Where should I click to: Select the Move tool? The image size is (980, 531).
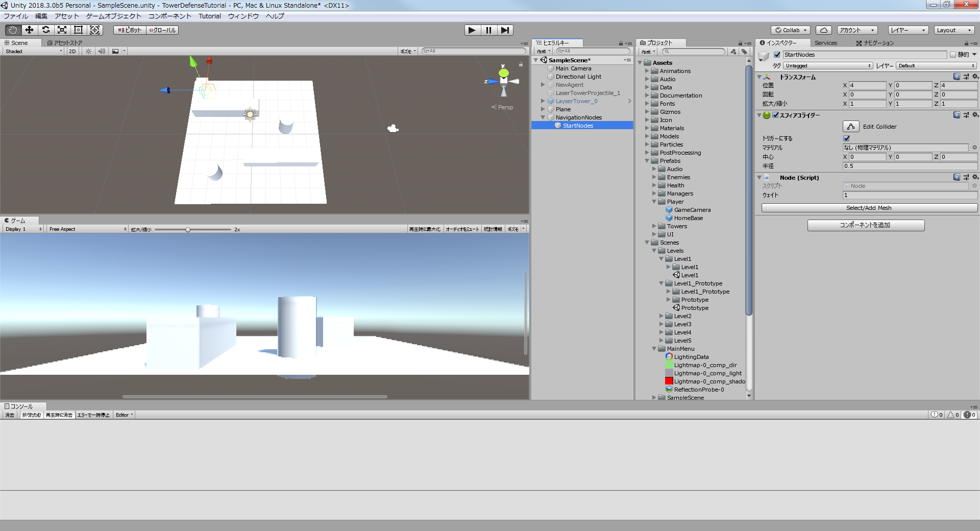click(x=29, y=30)
